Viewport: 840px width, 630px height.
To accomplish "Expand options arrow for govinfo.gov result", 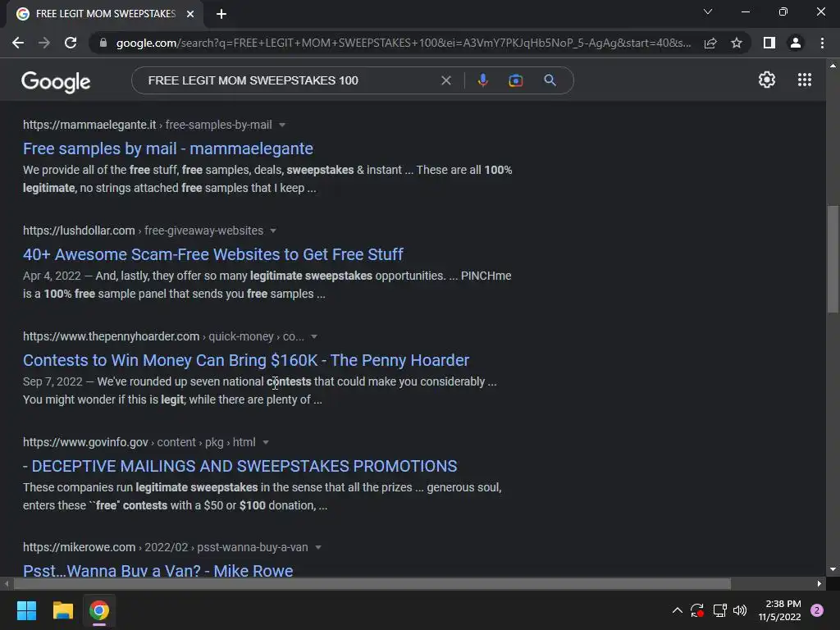I will coord(266,442).
